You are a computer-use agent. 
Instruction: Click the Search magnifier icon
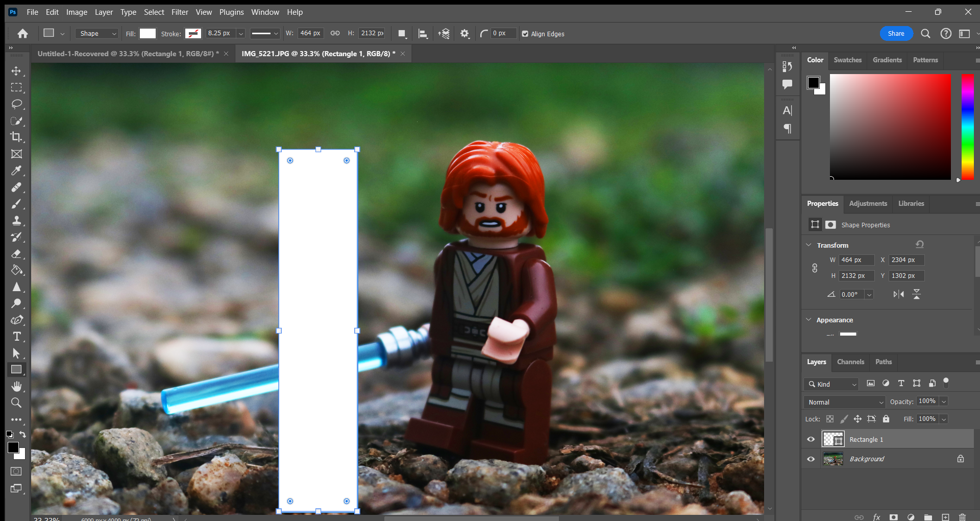coord(925,34)
